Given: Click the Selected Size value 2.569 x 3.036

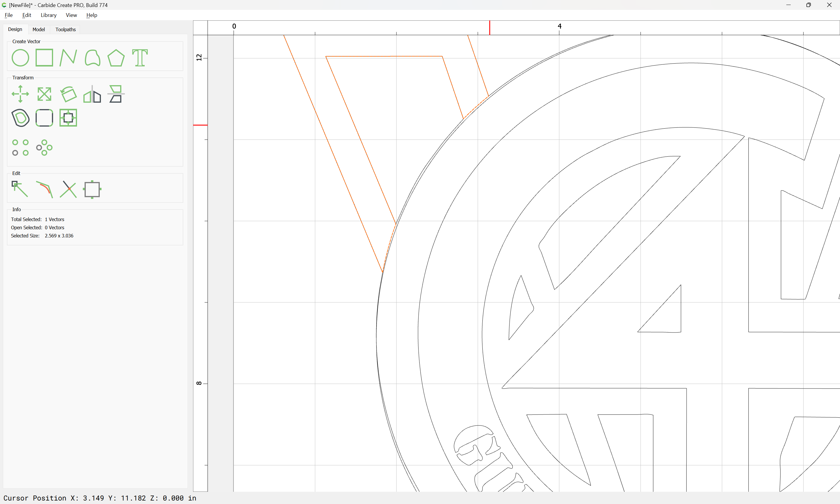Looking at the screenshot, I should (x=59, y=236).
